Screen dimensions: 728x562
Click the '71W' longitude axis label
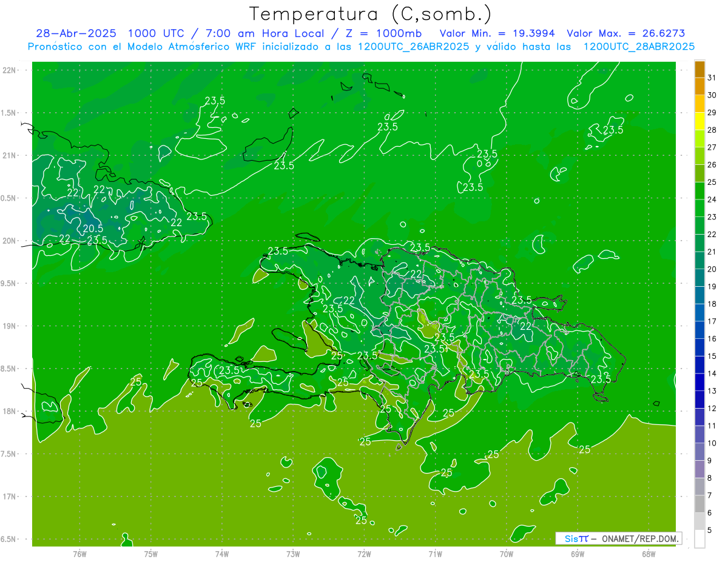435,554
